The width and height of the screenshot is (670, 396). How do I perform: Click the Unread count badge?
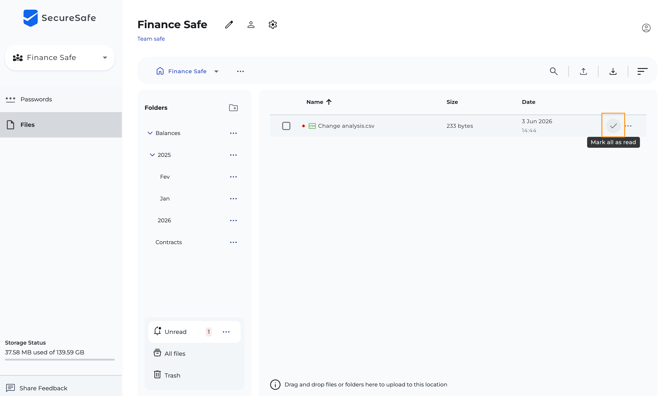[x=209, y=332]
